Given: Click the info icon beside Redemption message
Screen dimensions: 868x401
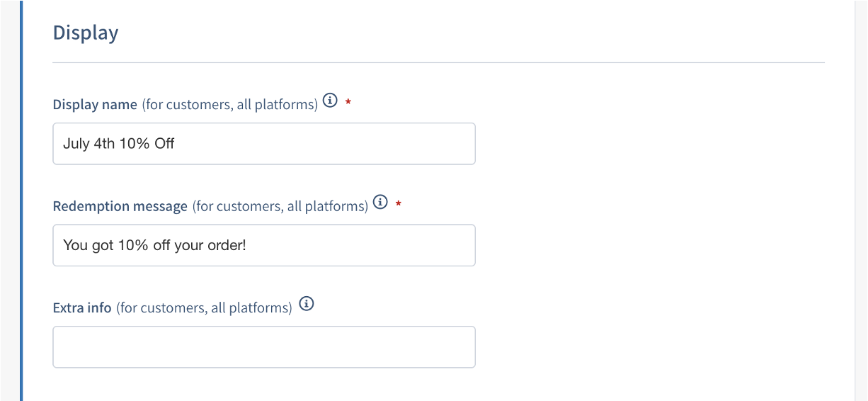Looking at the screenshot, I should (x=381, y=203).
